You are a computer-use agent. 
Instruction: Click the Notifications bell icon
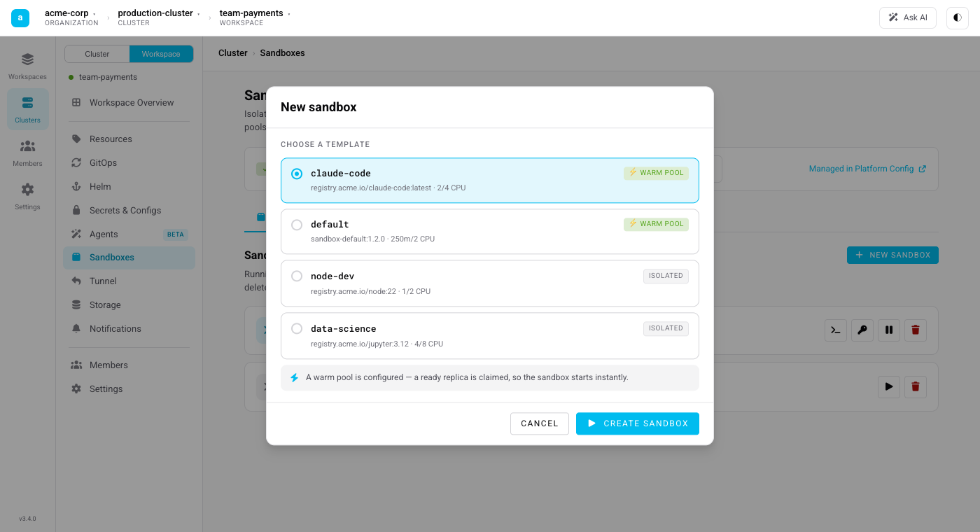pos(76,329)
